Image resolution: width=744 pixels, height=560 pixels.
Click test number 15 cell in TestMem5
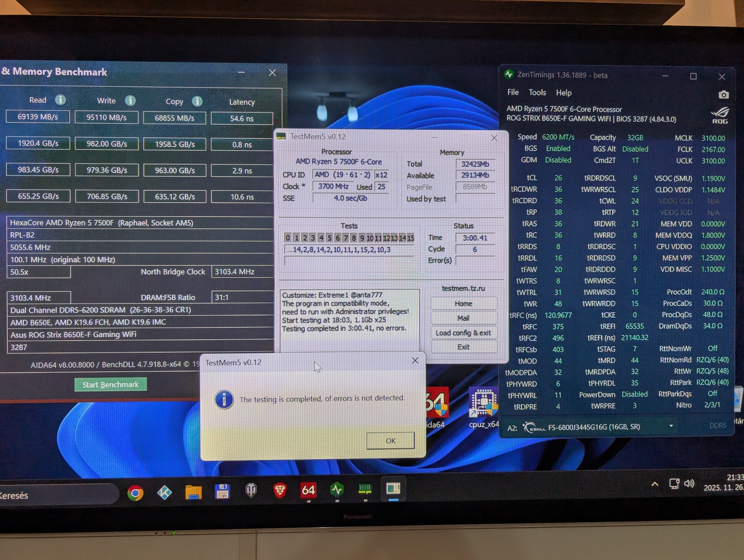pos(411,238)
